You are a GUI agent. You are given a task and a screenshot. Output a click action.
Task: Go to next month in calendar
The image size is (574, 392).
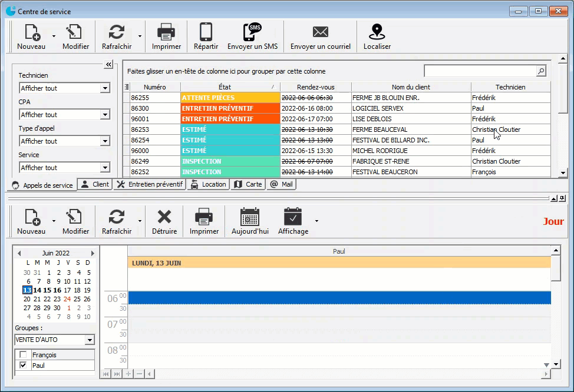(x=92, y=253)
